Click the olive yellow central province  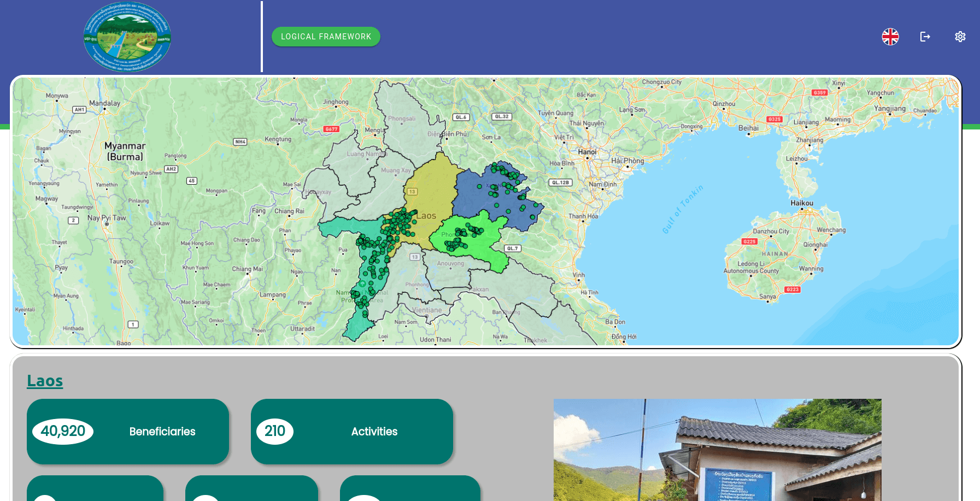435,191
